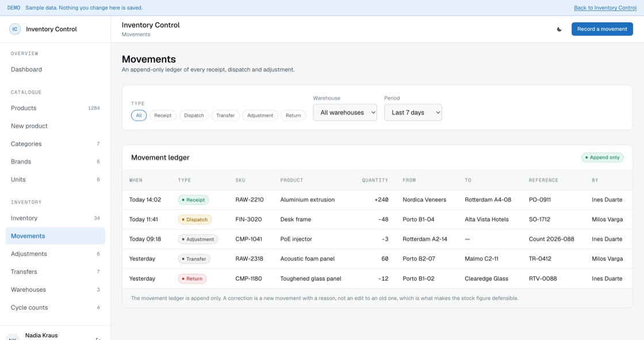Click reference PO-0911

[x=540, y=200]
